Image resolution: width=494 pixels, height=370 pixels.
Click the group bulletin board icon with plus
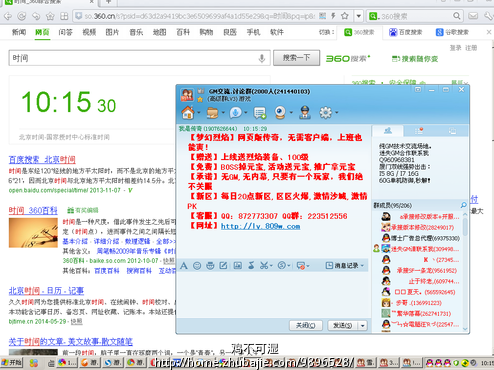tap(259, 113)
